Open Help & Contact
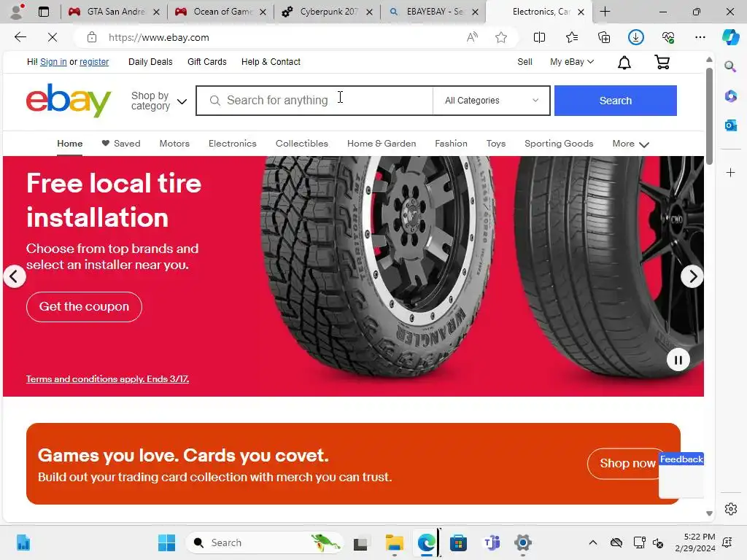Image resolution: width=747 pixels, height=560 pixels. [x=271, y=62]
